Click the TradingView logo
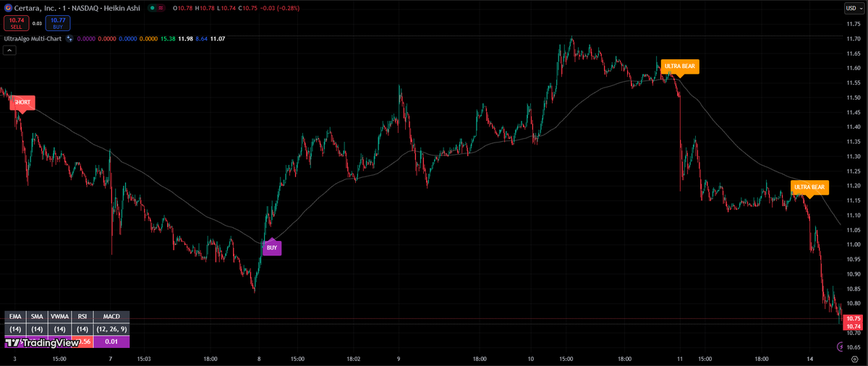Screen dimensions: 868x366 tap(42, 343)
